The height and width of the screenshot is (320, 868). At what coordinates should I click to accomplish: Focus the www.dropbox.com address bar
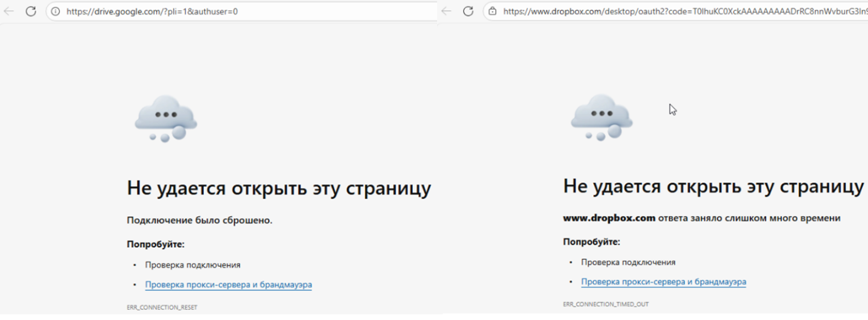tap(676, 11)
